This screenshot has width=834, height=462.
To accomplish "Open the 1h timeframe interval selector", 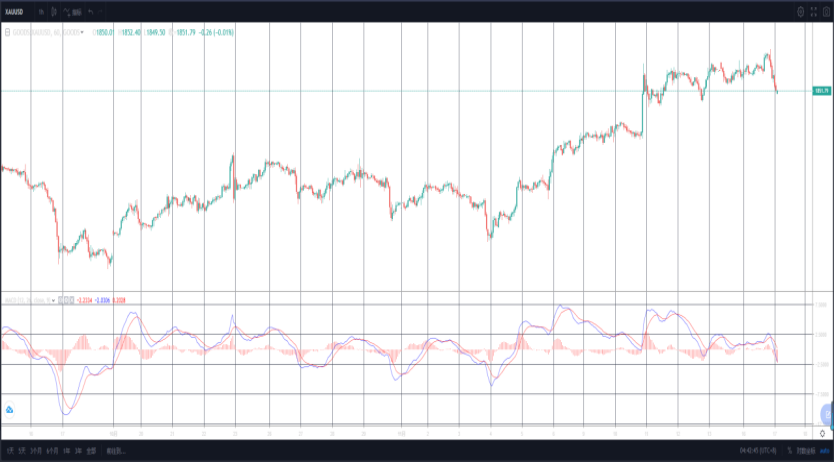I will coord(41,12).
